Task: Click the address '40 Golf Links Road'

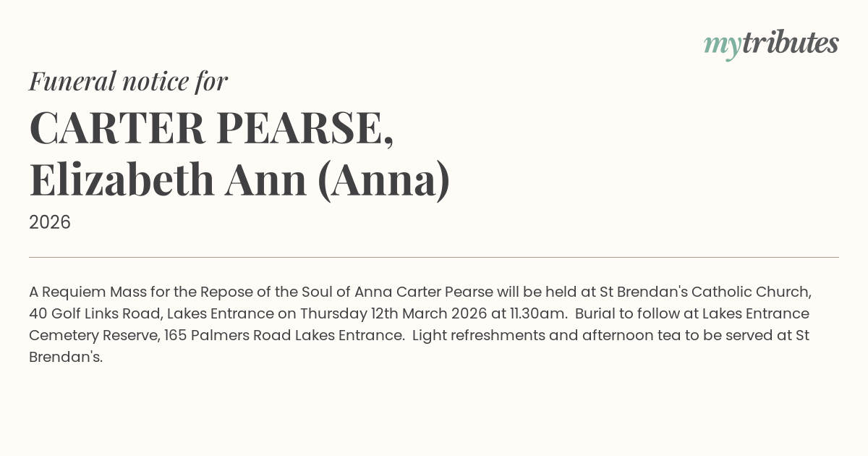Action: pos(93,314)
